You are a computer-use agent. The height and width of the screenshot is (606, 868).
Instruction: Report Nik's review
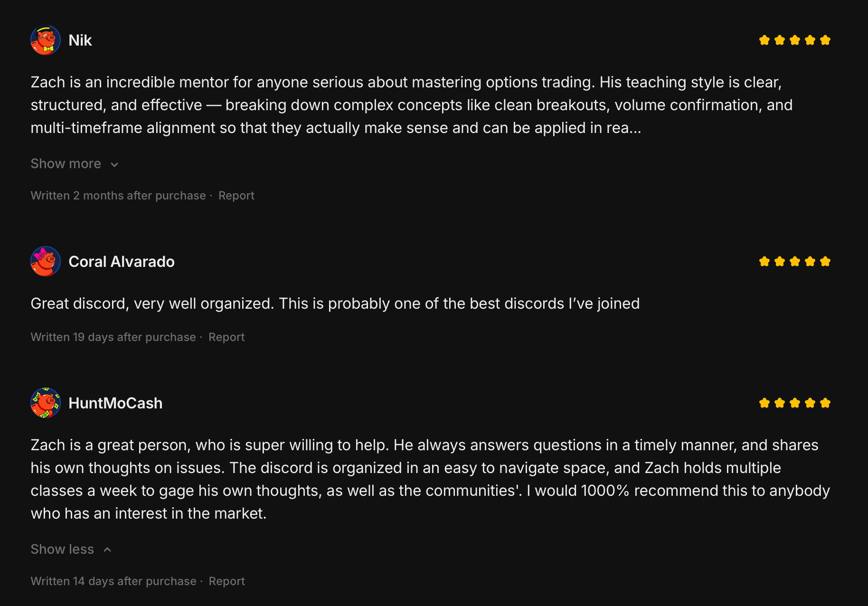(x=236, y=196)
